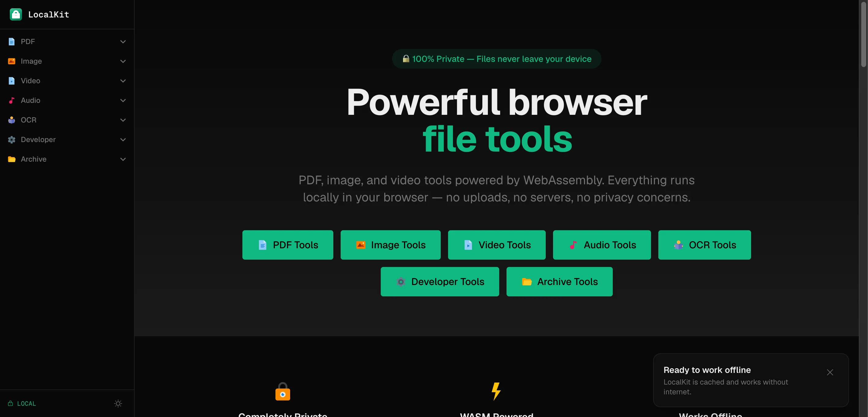Open the Developer sidebar menu item
868x417 pixels.
tap(67, 139)
